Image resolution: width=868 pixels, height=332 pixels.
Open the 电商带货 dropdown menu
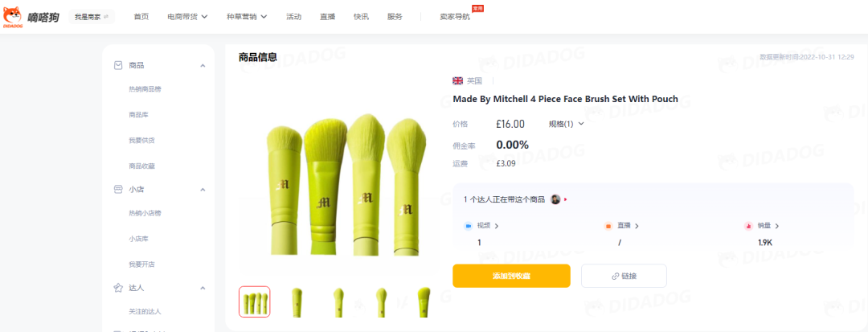click(x=187, y=17)
